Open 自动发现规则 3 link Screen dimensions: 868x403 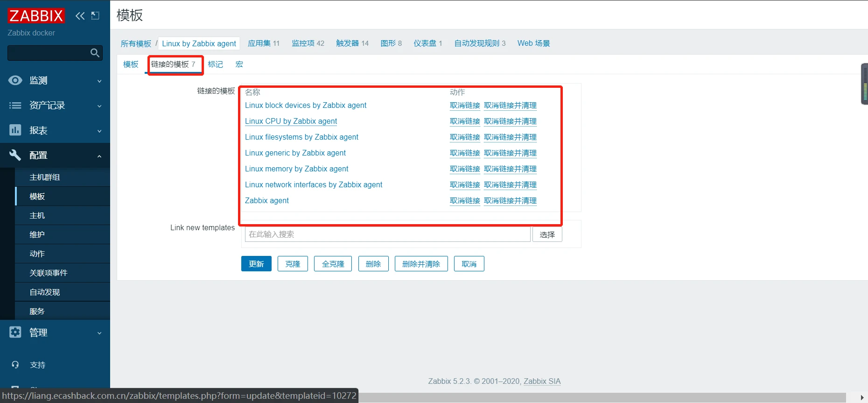click(x=480, y=43)
